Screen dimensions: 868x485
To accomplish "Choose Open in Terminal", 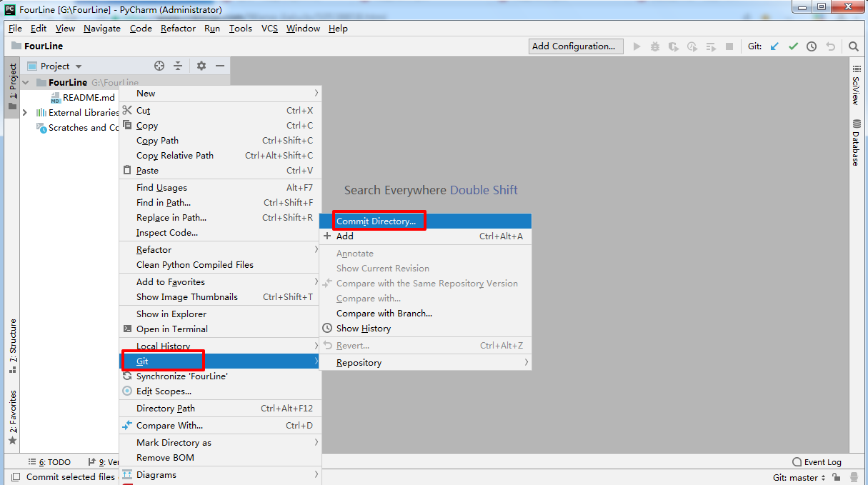I will pos(220,329).
